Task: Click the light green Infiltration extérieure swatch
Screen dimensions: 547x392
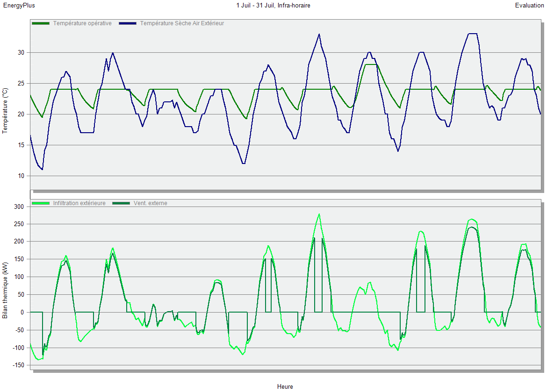Action: click(x=41, y=203)
